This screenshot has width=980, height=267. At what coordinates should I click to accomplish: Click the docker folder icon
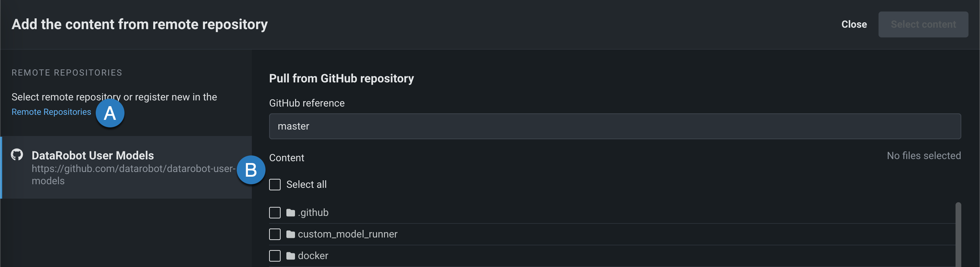291,256
